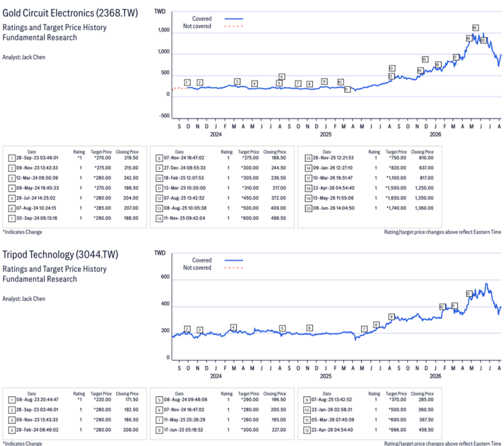Click the closing price 171.50

click(x=132, y=400)
